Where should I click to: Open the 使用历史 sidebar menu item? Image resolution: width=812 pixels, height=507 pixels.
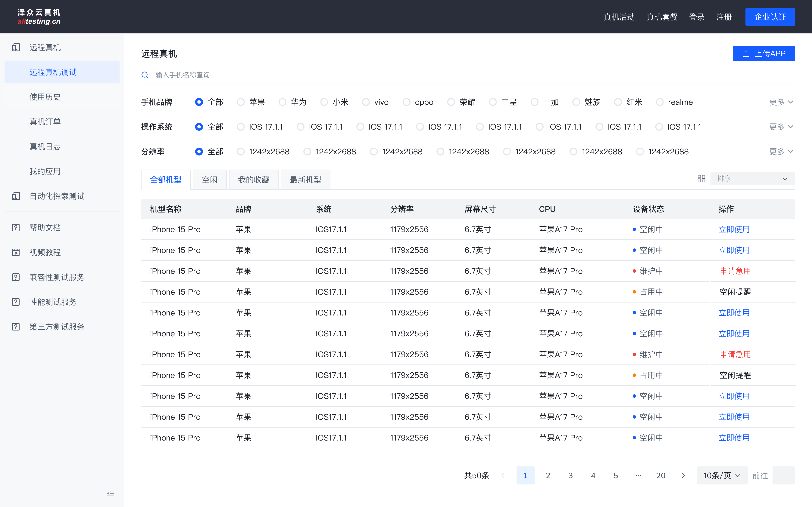pyautogui.click(x=45, y=97)
